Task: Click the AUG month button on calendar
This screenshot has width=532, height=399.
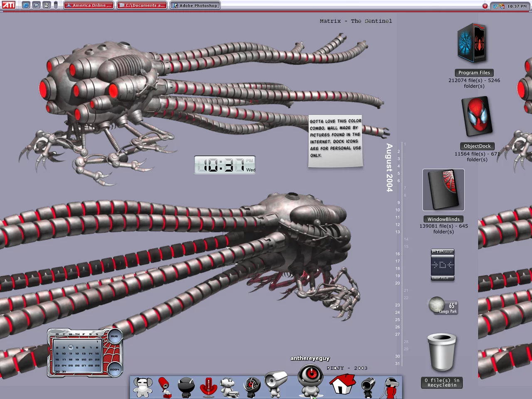Action: [114, 336]
